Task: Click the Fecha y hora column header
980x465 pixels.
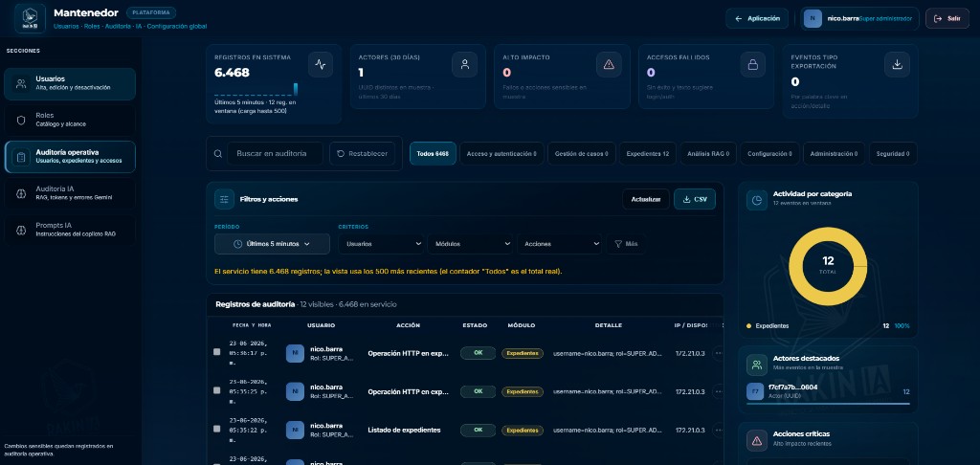Action: [x=252, y=325]
